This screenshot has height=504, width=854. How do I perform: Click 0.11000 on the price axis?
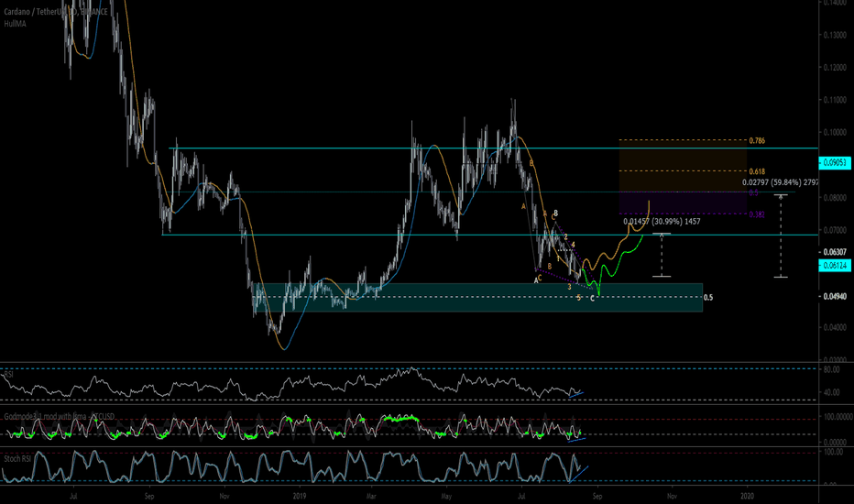click(x=835, y=100)
